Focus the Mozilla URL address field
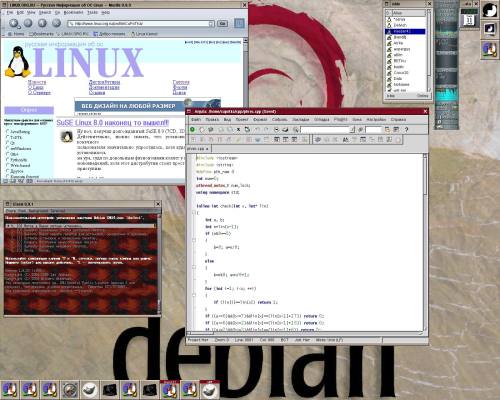The height and width of the screenshot is (400, 500). pyautogui.click(x=139, y=24)
